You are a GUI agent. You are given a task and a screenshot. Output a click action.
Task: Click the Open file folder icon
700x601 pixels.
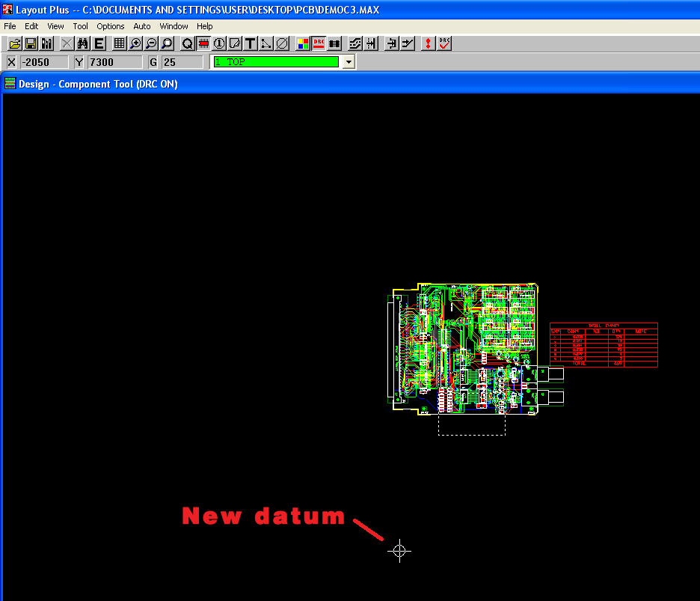coord(15,44)
